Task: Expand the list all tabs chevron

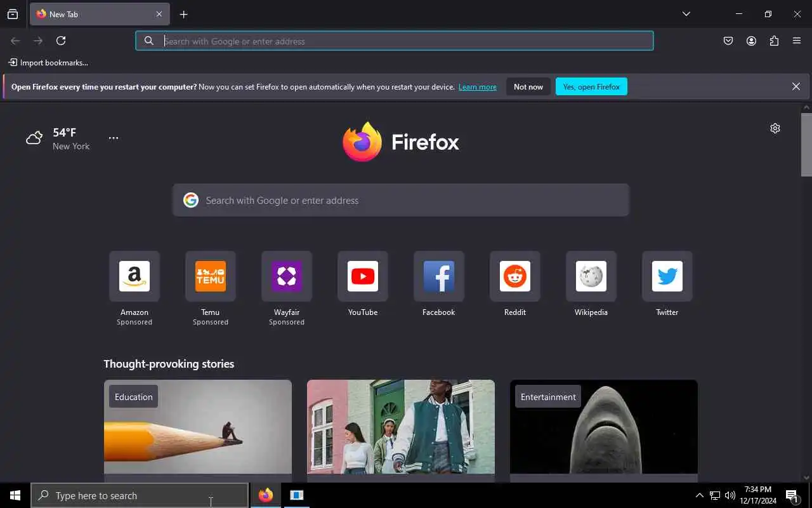Action: coord(686,14)
